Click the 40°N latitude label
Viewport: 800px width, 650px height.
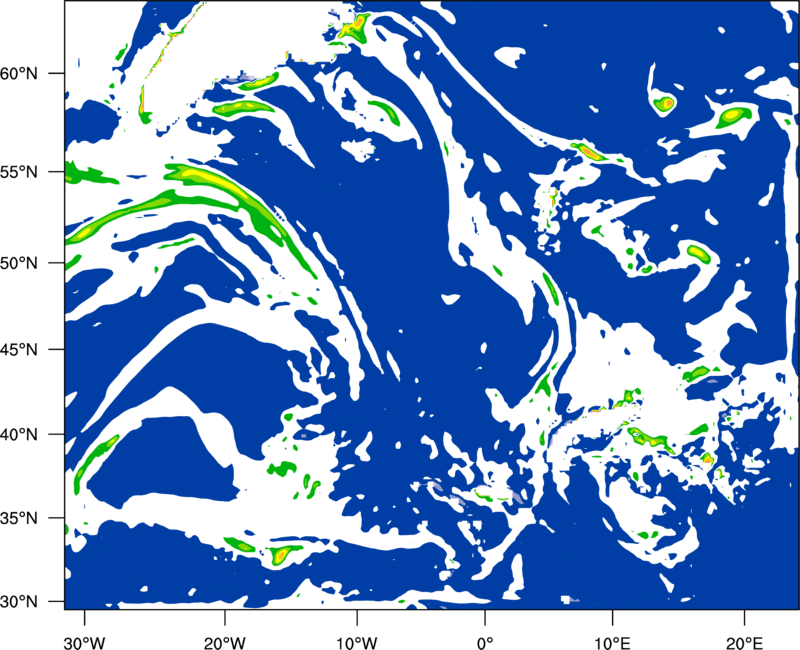19,434
